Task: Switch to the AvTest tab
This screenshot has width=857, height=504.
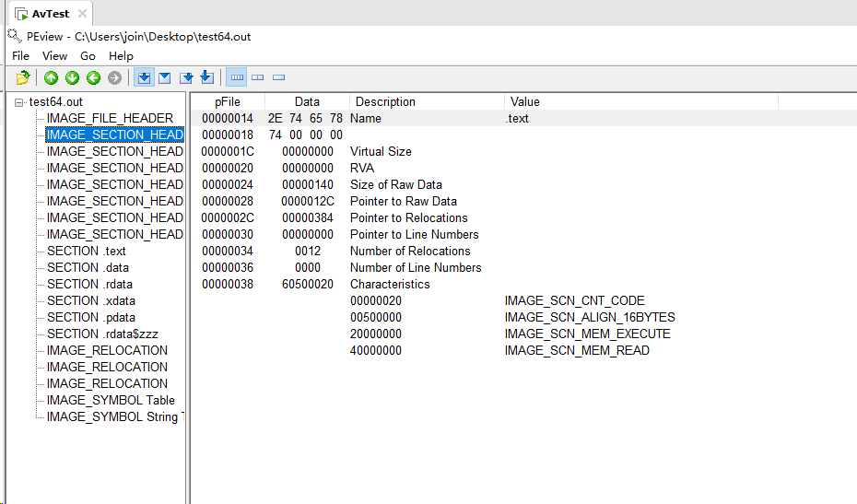Action: pos(51,14)
